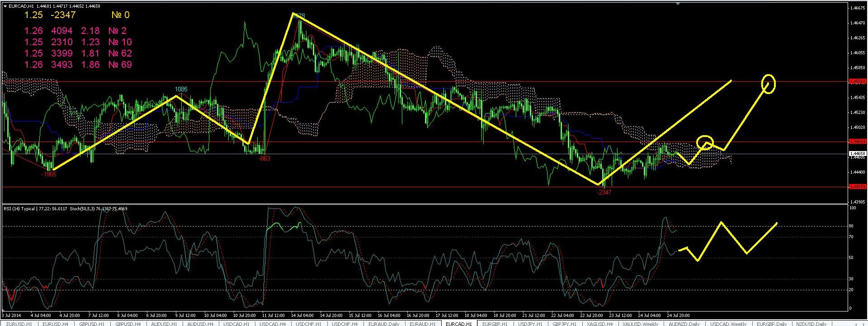Open the GBPUSD,H1 chart tab

click(x=92, y=323)
